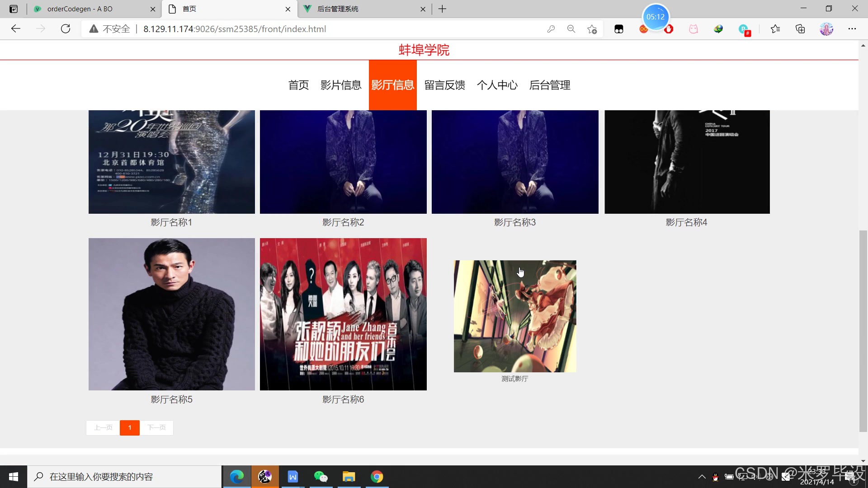Click the Windows taskbar search box

124,477
